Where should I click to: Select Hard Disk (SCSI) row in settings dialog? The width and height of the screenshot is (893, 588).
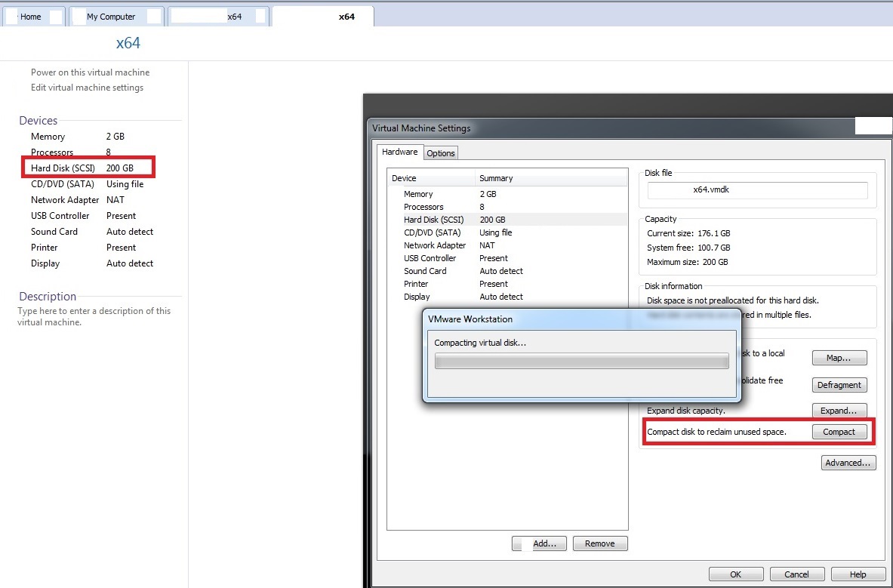(x=507, y=220)
